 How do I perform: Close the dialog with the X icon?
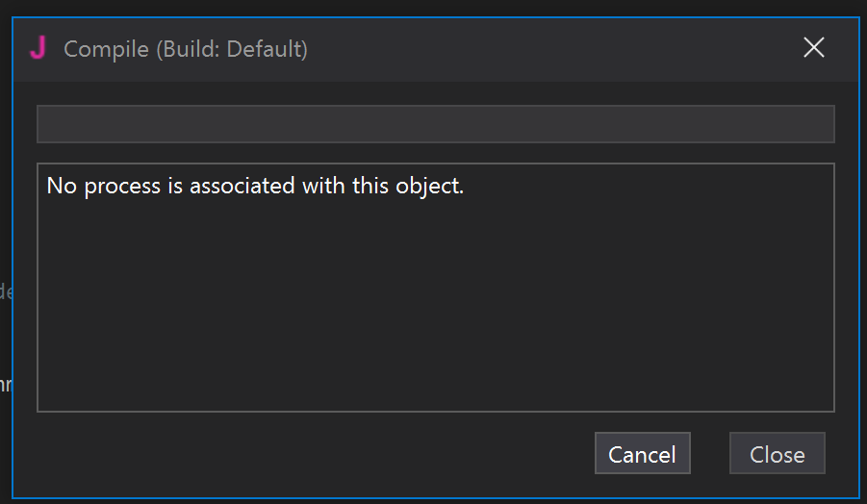point(813,48)
